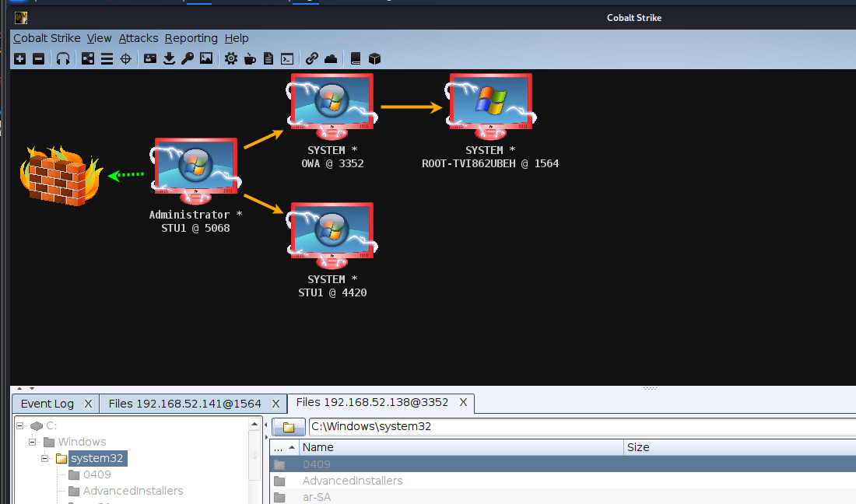Image resolution: width=856 pixels, height=504 pixels.
Task: Close the Event Log tab
Action: (89, 404)
